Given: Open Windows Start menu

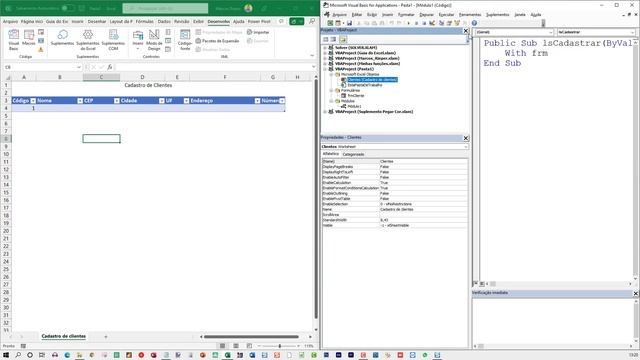Looking at the screenshot, I should 6,355.
